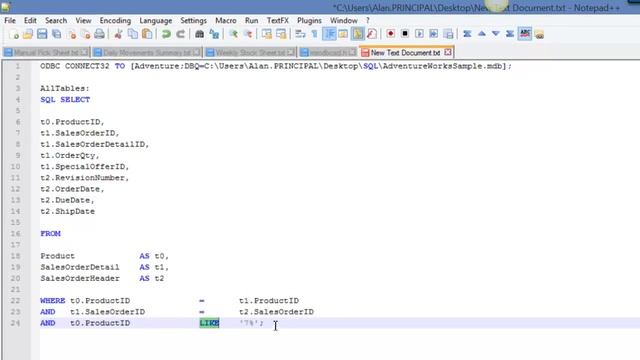Open the Macro menu
The width and height of the screenshot is (640, 360).
(226, 20)
